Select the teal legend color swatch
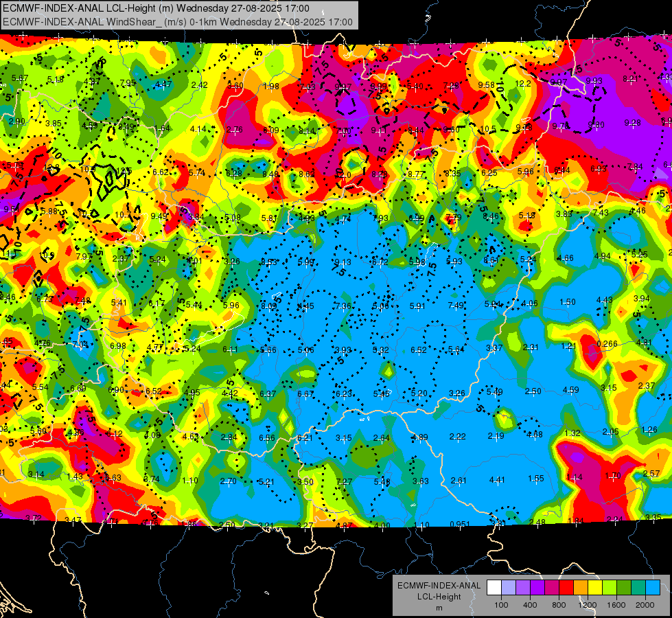 [638, 588]
